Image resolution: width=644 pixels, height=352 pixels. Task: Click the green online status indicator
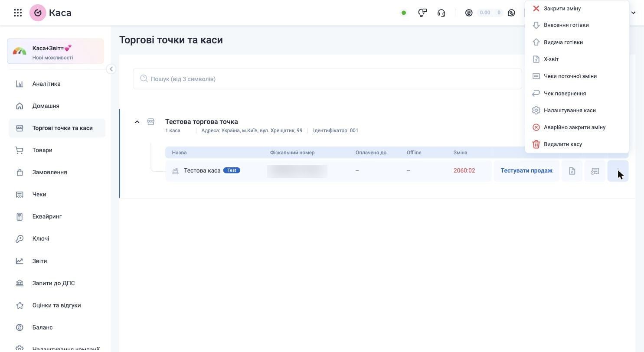(x=404, y=13)
